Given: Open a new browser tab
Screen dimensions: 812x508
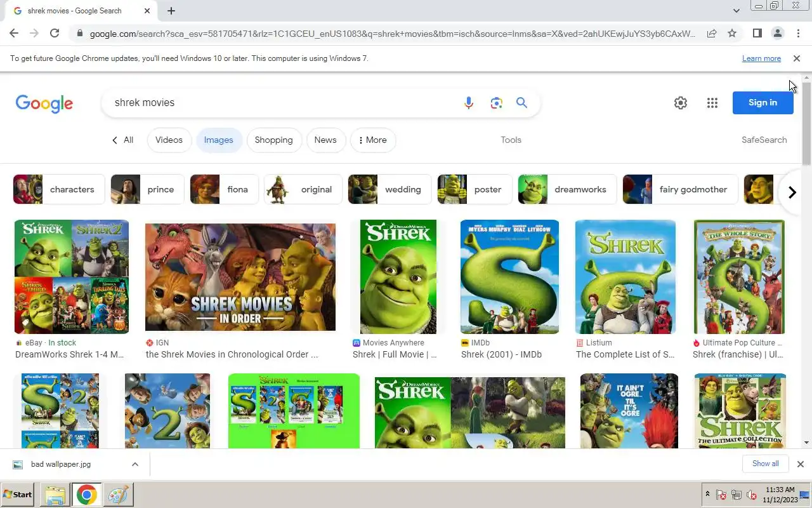Looking at the screenshot, I should [171, 11].
